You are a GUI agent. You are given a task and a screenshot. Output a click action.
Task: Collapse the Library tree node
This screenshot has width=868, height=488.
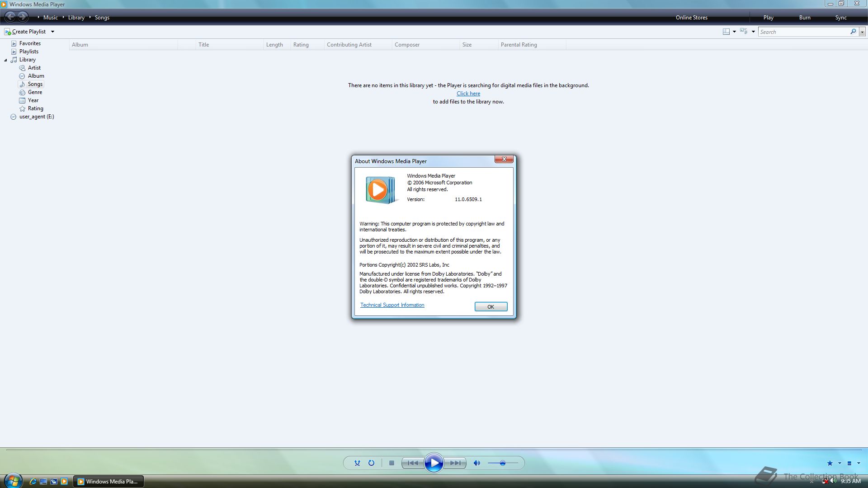point(5,60)
